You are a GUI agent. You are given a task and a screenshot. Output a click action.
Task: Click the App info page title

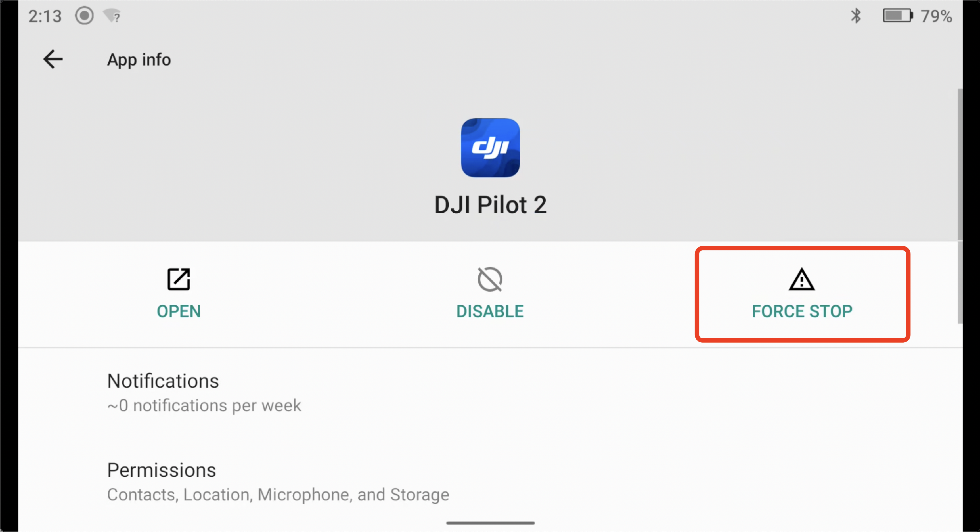point(139,60)
